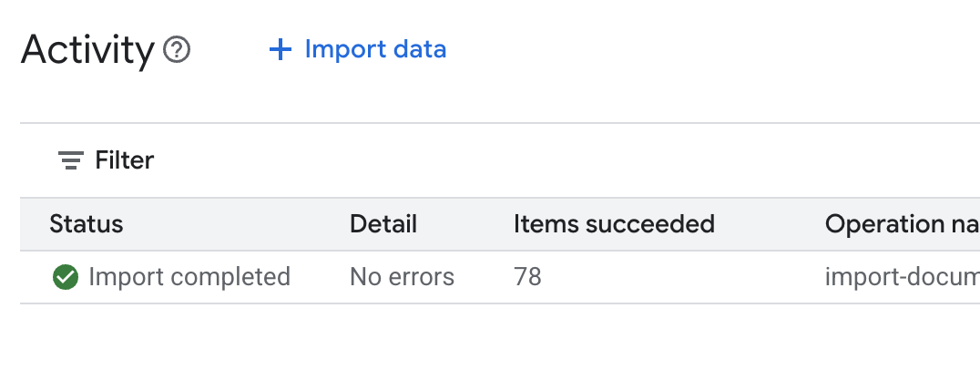Click the Filter label text
The height and width of the screenshot is (370, 980).
coord(125,161)
